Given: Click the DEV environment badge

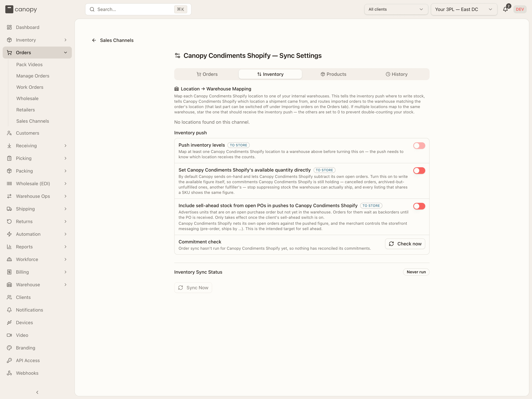Looking at the screenshot, I should tap(520, 9).
